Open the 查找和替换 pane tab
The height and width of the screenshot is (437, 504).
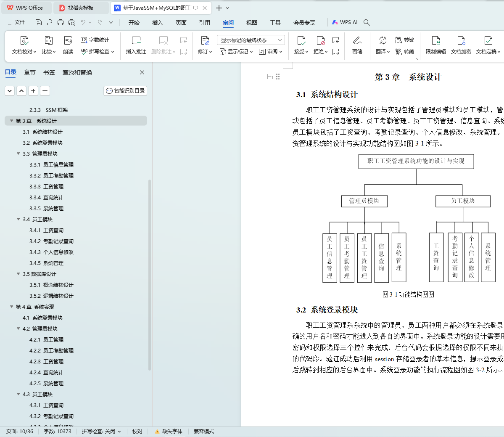[x=77, y=72]
